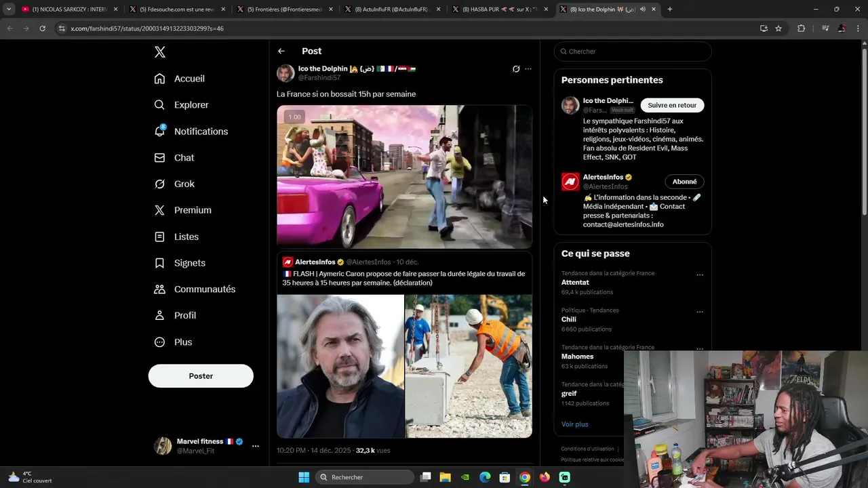Play the pink car video in the post
This screenshot has height=488, width=868.
(404, 176)
